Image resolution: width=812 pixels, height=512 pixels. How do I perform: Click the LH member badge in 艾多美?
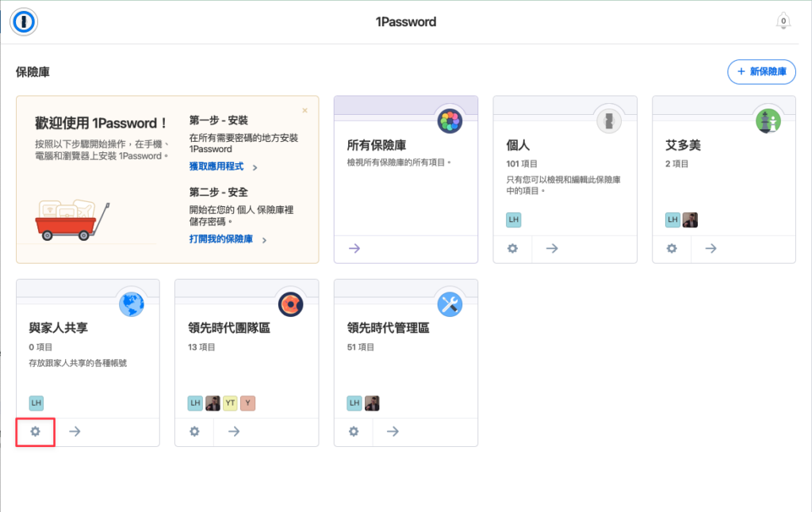pos(672,220)
